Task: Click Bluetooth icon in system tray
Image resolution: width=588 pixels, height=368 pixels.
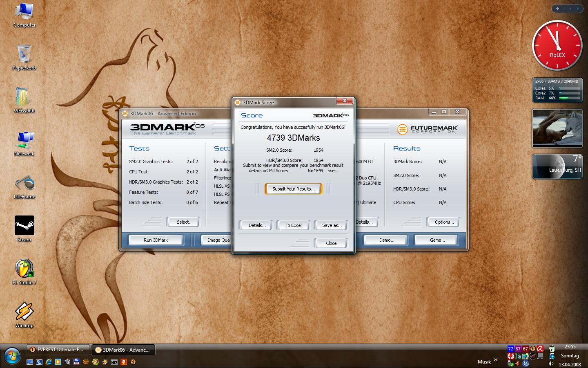Action: click(x=526, y=364)
